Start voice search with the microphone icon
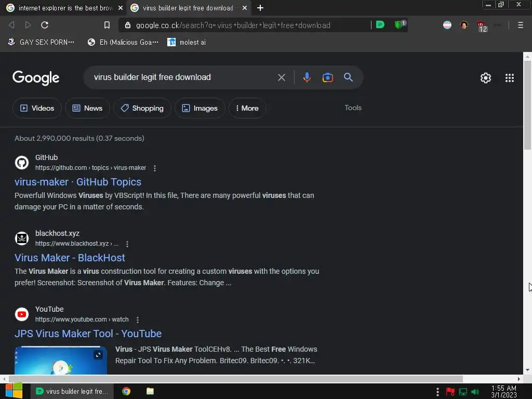The height and width of the screenshot is (399, 532). pos(307,77)
